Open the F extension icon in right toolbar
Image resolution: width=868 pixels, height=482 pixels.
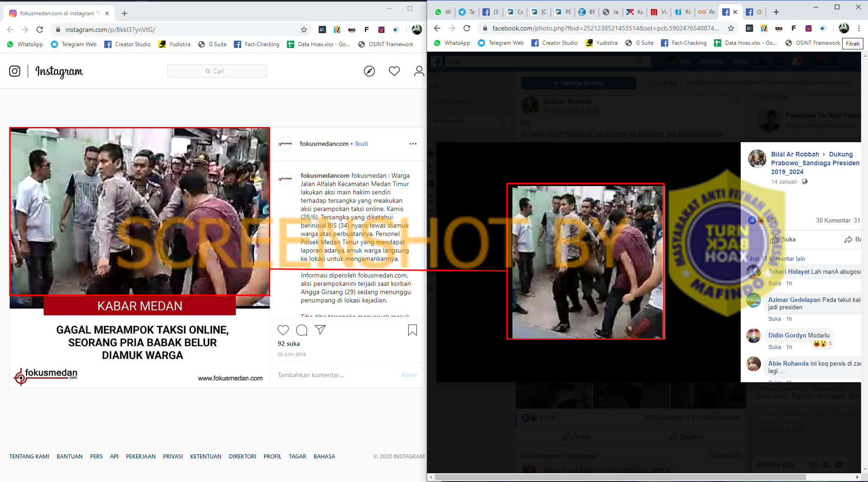pos(793,28)
